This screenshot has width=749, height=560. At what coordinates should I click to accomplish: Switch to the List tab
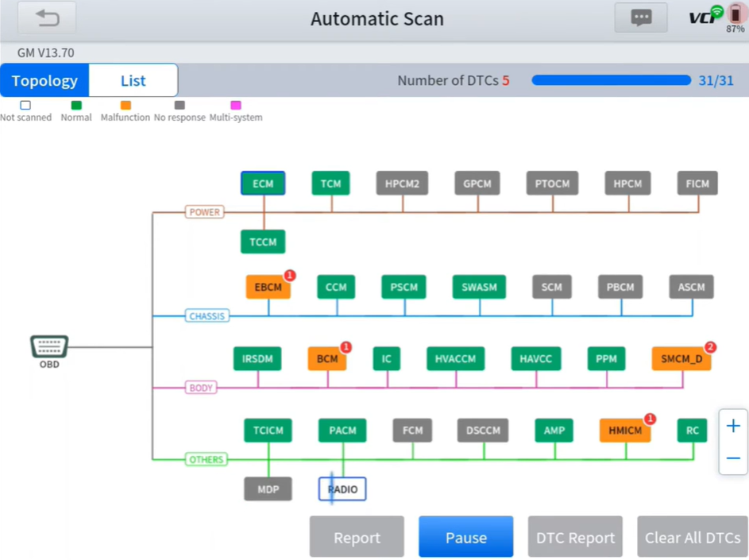click(133, 80)
